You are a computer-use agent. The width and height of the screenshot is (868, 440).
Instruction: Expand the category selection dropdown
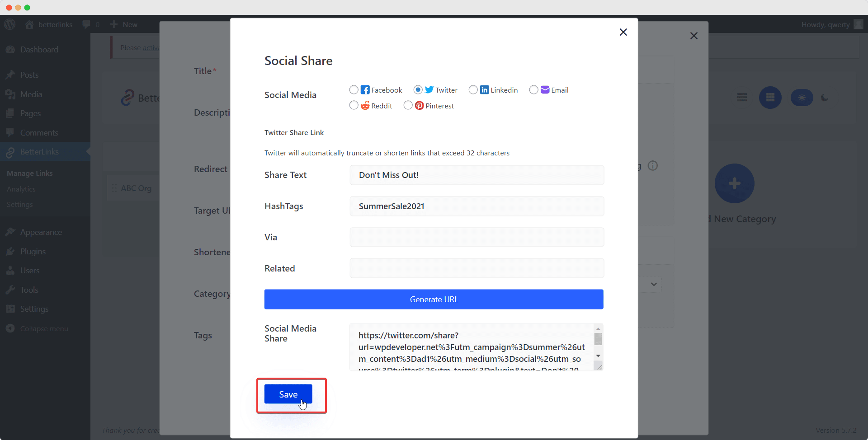click(654, 285)
